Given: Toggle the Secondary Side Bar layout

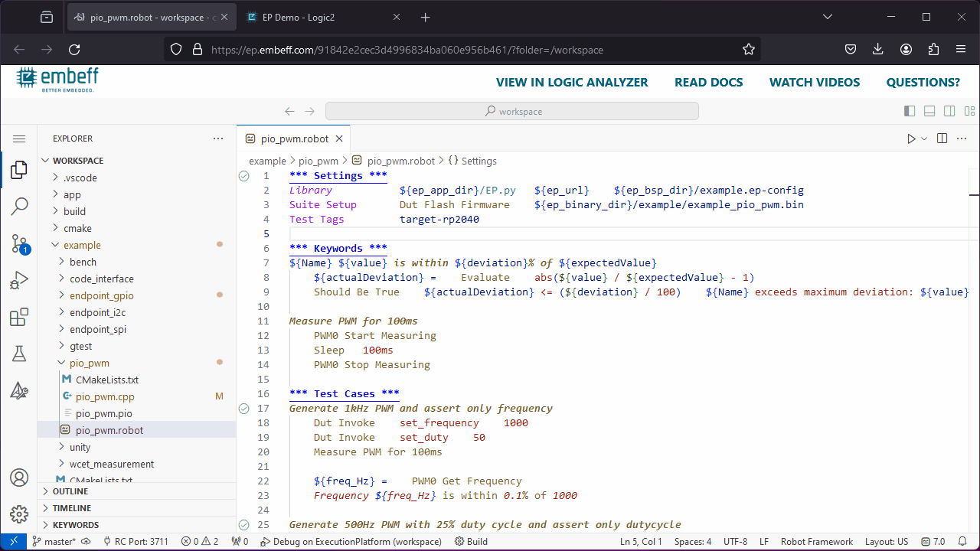Looking at the screenshot, I should point(949,111).
